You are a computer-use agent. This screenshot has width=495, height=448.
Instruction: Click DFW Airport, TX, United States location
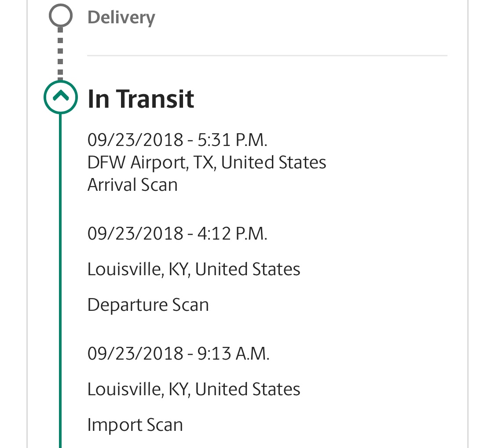[207, 163]
